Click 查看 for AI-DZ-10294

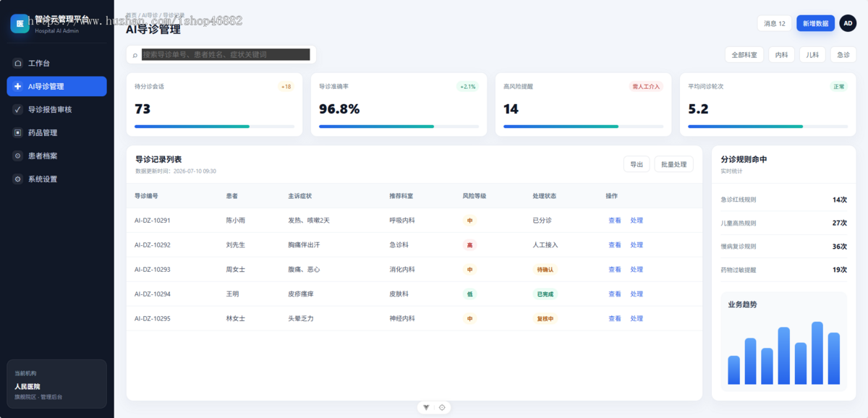click(x=615, y=294)
